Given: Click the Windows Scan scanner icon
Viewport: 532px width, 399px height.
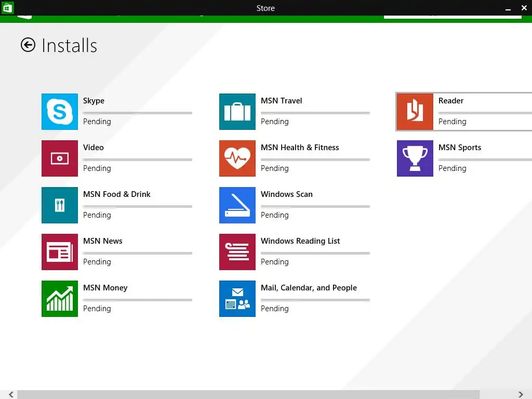Looking at the screenshot, I should (237, 205).
